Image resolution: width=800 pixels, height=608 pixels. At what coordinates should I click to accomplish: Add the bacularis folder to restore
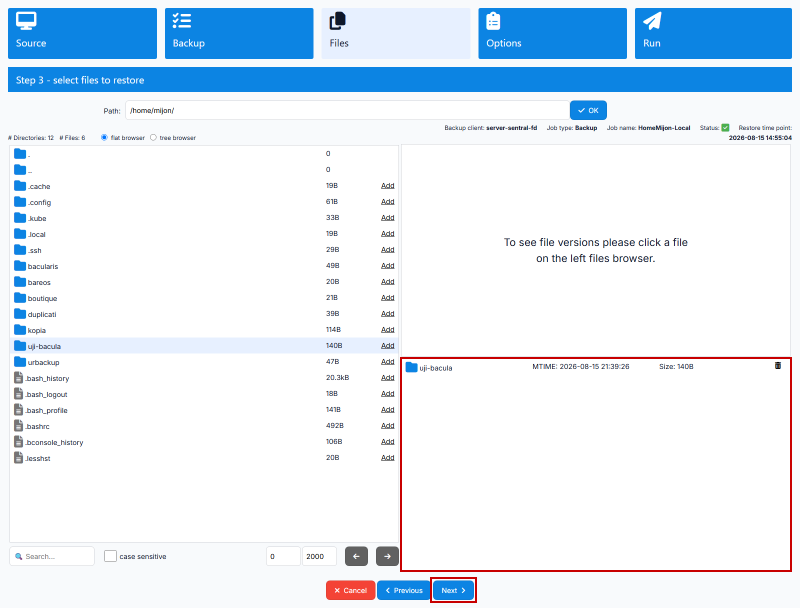tap(388, 266)
